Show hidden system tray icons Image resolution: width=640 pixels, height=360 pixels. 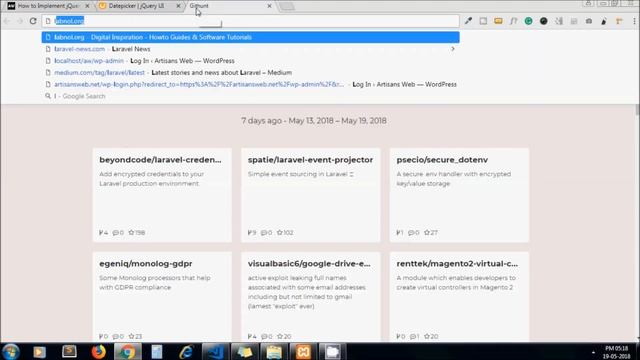[593, 352]
